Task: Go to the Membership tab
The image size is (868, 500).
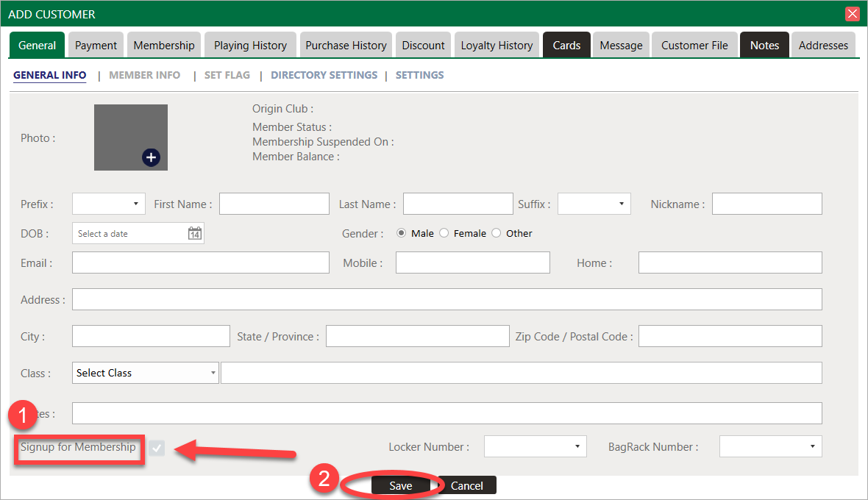Action: pyautogui.click(x=164, y=46)
